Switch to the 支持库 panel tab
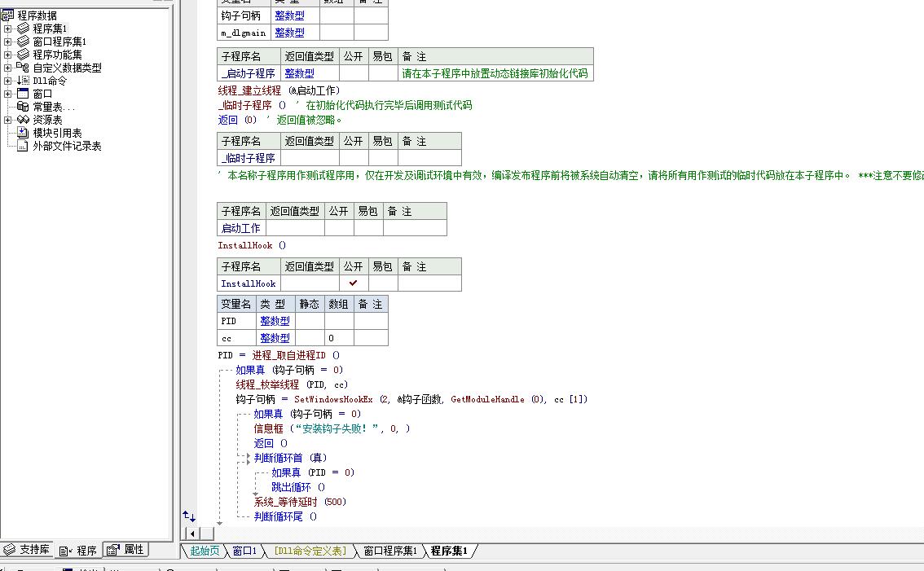Viewport: 924px width, 571px height. (x=27, y=550)
